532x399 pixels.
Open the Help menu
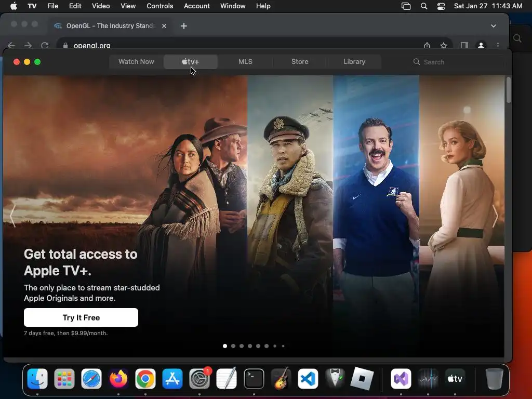263,6
